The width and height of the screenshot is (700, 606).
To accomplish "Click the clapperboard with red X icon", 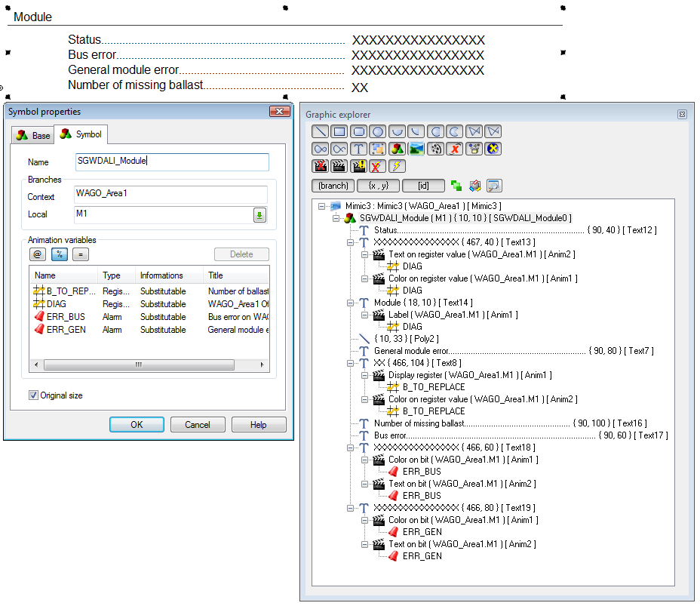I will tap(320, 166).
